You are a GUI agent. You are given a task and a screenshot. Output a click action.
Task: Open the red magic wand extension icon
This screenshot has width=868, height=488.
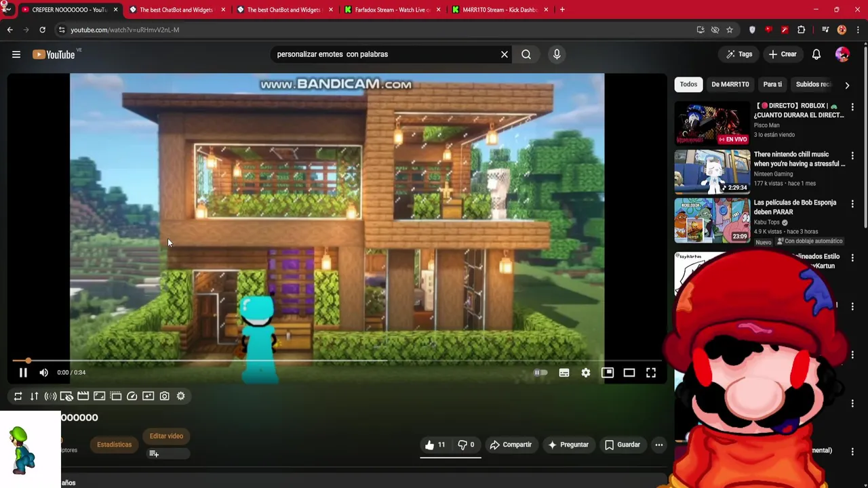tap(785, 30)
